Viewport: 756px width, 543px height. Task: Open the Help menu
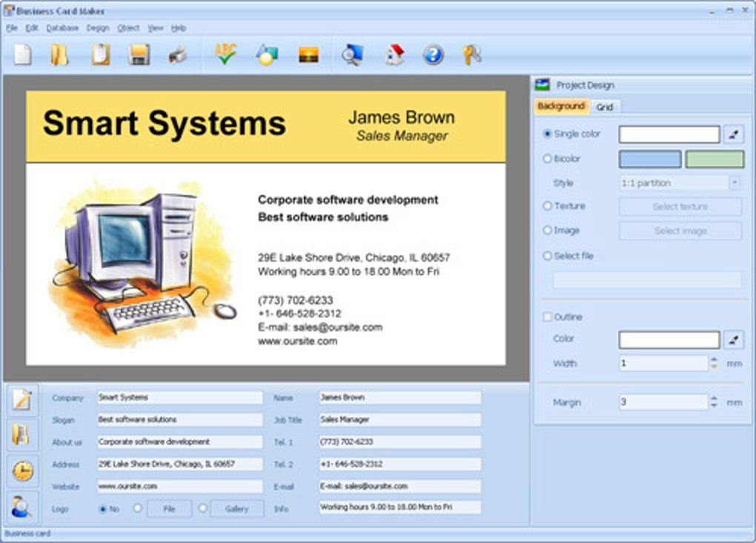coord(179,28)
